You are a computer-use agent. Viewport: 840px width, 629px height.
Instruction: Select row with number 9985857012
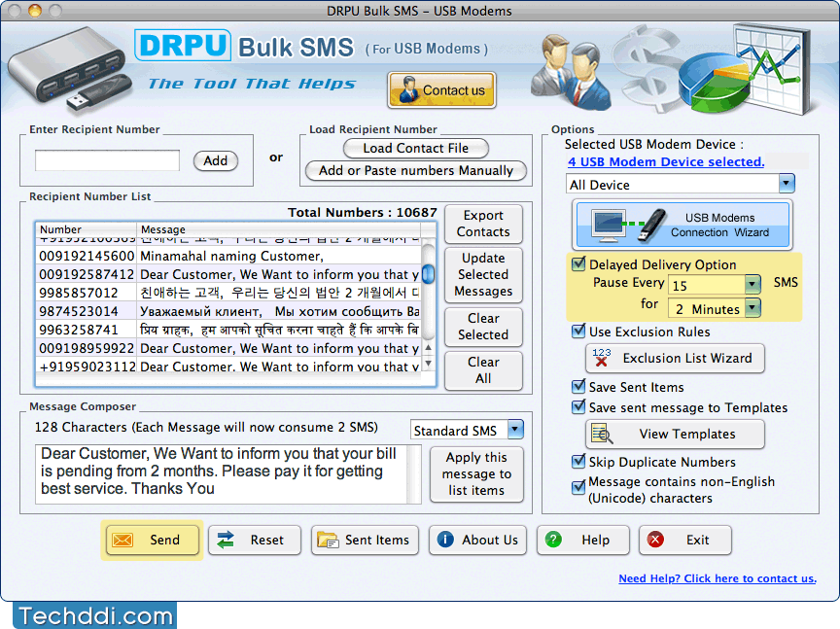(x=228, y=293)
